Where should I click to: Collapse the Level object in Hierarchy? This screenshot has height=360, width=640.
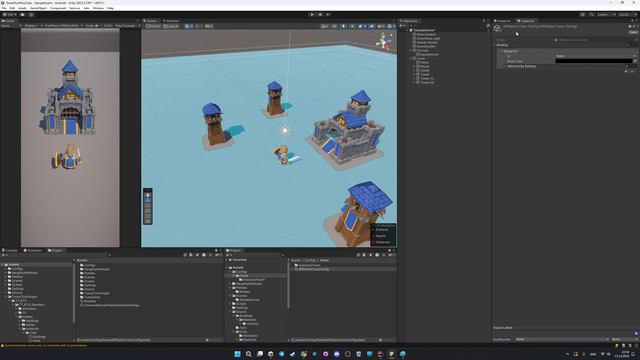pyautogui.click(x=411, y=58)
